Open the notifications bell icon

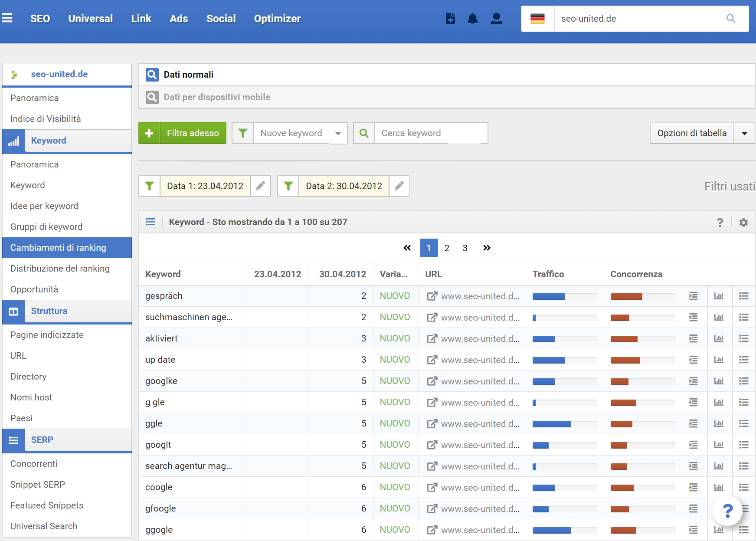point(473,19)
